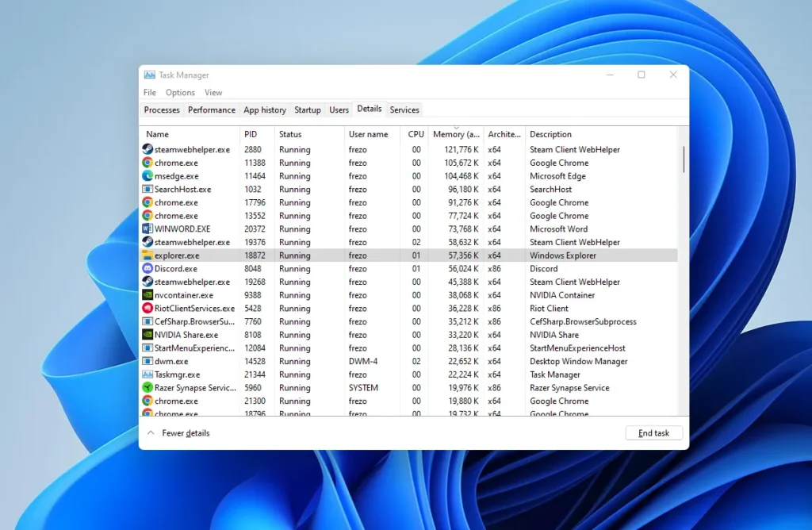The image size is (812, 530).
Task: Click the NVIDIA Share.exe process icon
Action: (x=147, y=335)
